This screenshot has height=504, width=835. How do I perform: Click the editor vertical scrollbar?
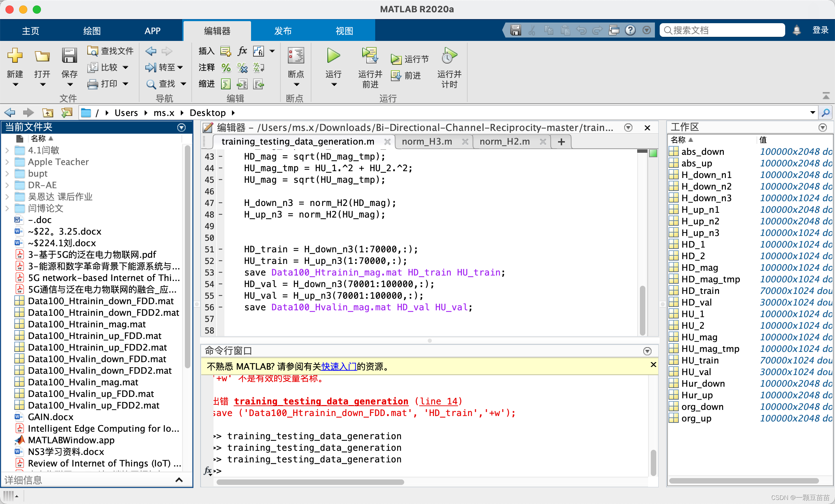tap(643, 310)
